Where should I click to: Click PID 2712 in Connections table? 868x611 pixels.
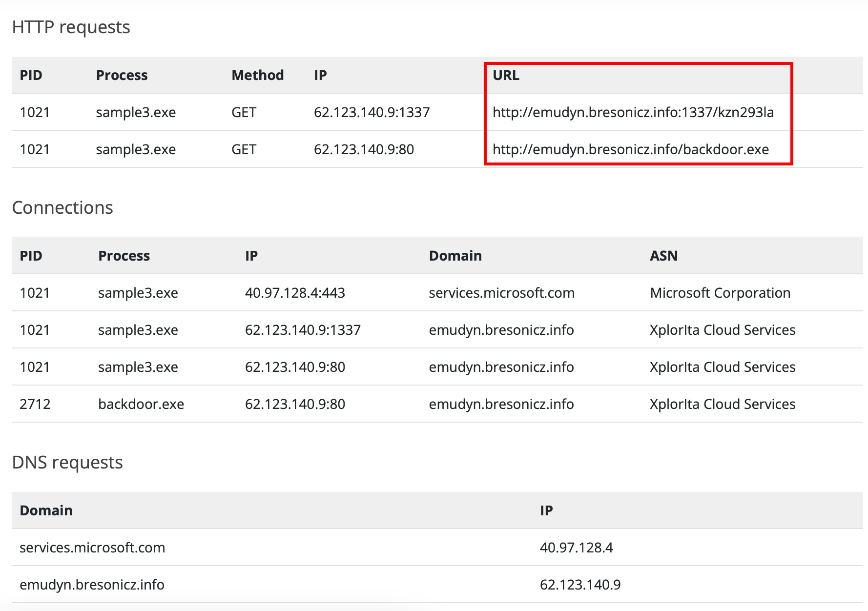click(x=35, y=404)
